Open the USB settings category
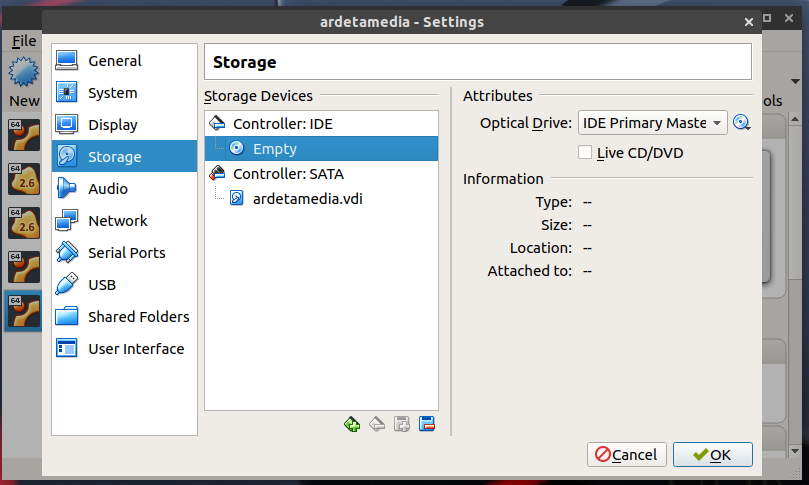809x485 pixels. (102, 285)
